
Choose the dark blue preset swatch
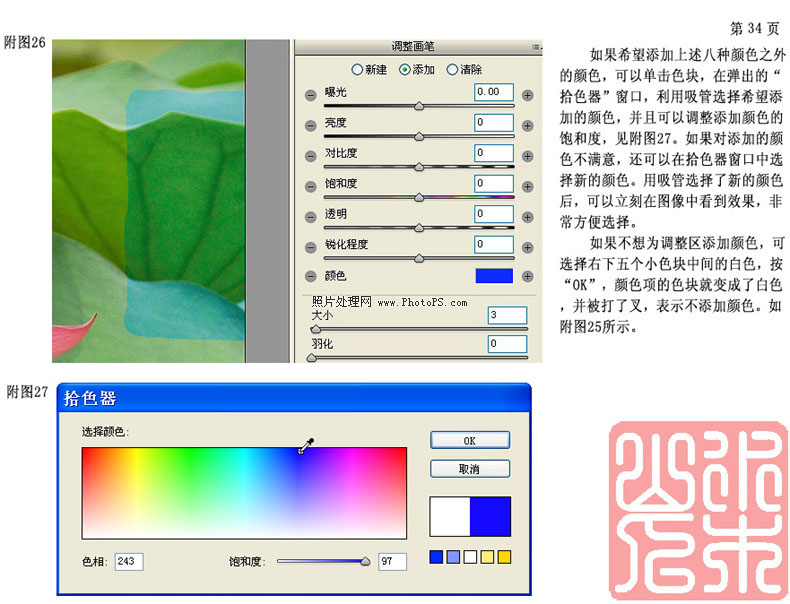[436, 557]
